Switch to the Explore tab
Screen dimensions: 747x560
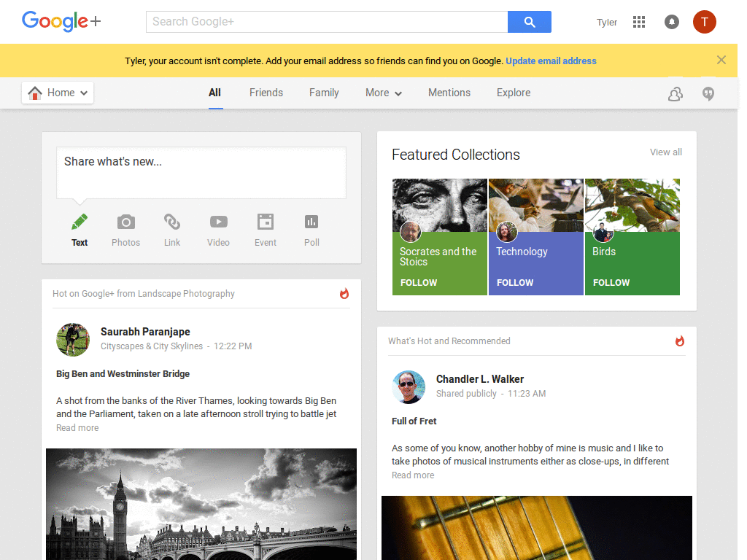pos(514,93)
